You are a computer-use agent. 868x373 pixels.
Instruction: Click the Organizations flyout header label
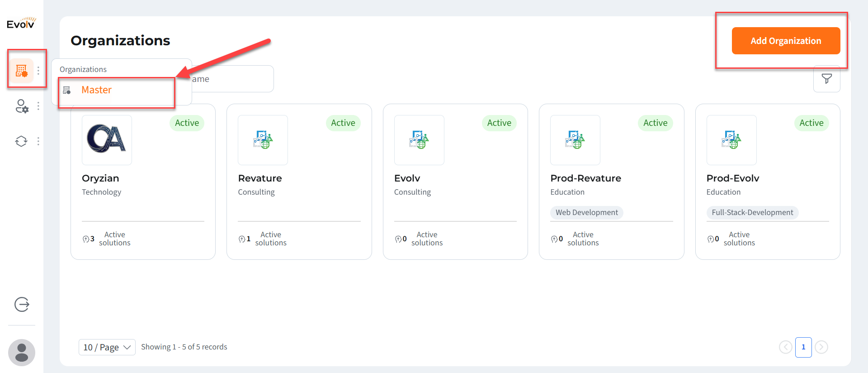(x=83, y=69)
